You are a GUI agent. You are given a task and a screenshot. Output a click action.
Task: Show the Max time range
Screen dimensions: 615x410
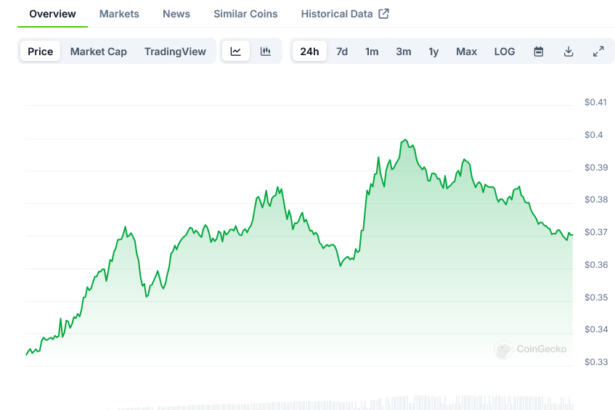click(466, 52)
